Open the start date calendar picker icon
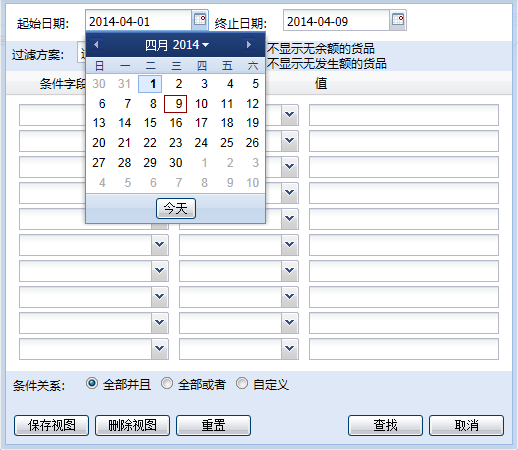This screenshot has height=450, width=518. (200, 20)
